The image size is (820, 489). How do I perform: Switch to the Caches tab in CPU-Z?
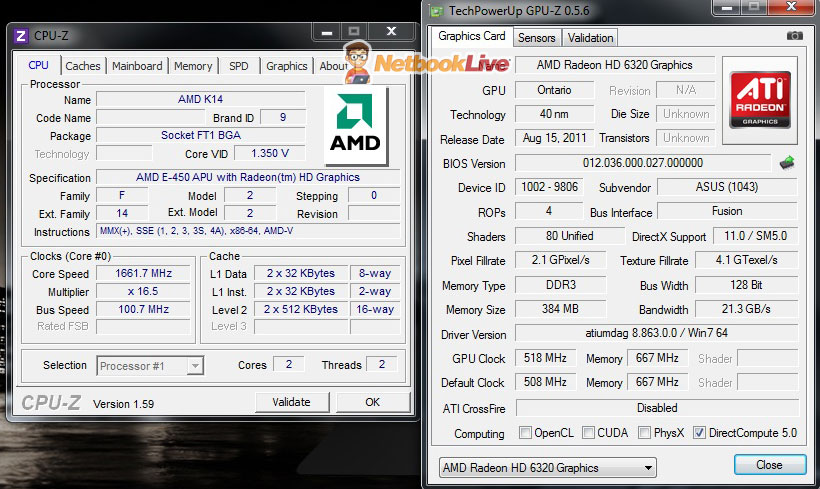tap(83, 66)
